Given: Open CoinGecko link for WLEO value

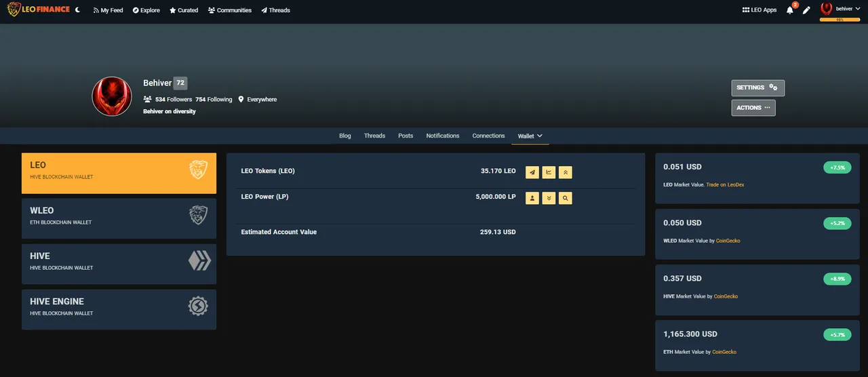Looking at the screenshot, I should [728, 241].
